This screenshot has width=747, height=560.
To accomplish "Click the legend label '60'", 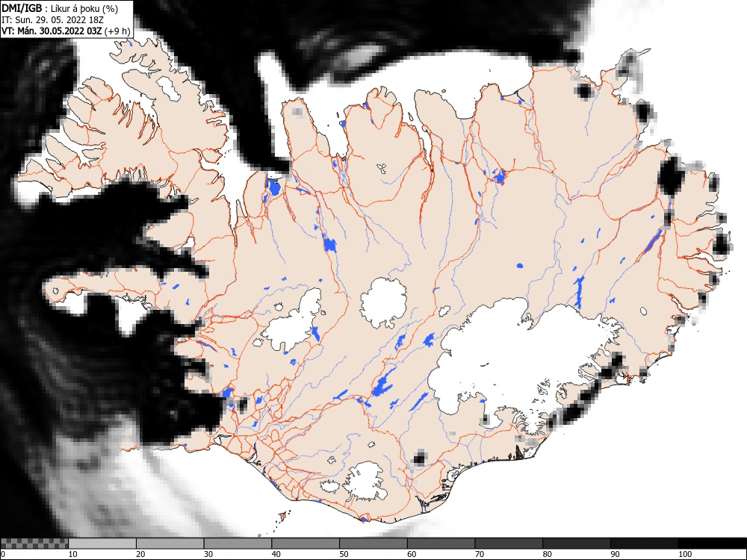I will (x=412, y=554).
